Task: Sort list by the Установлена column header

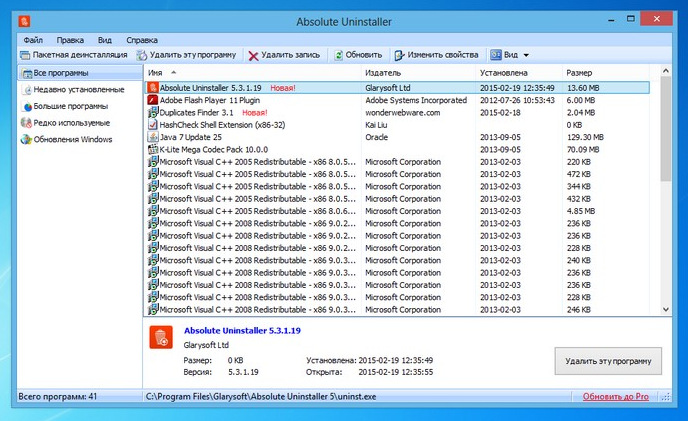Action: tap(519, 73)
